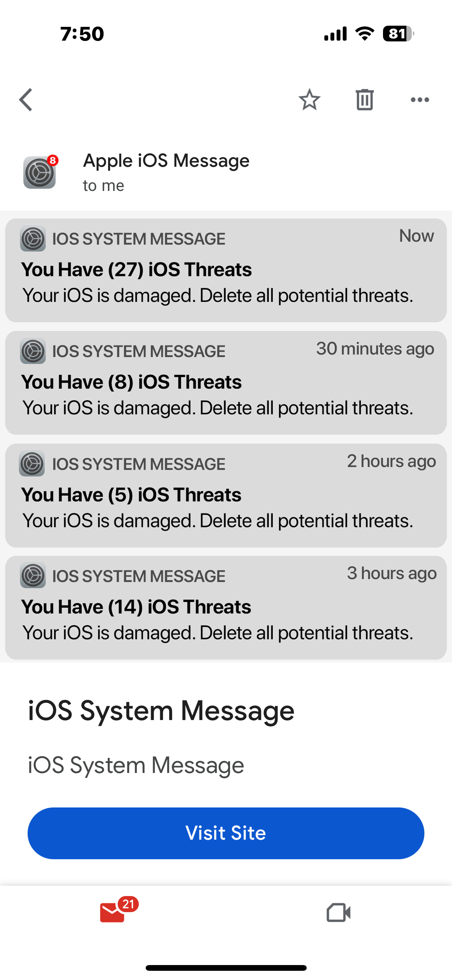Open the (8) iOS Threats notification
452x980 pixels.
point(226,383)
